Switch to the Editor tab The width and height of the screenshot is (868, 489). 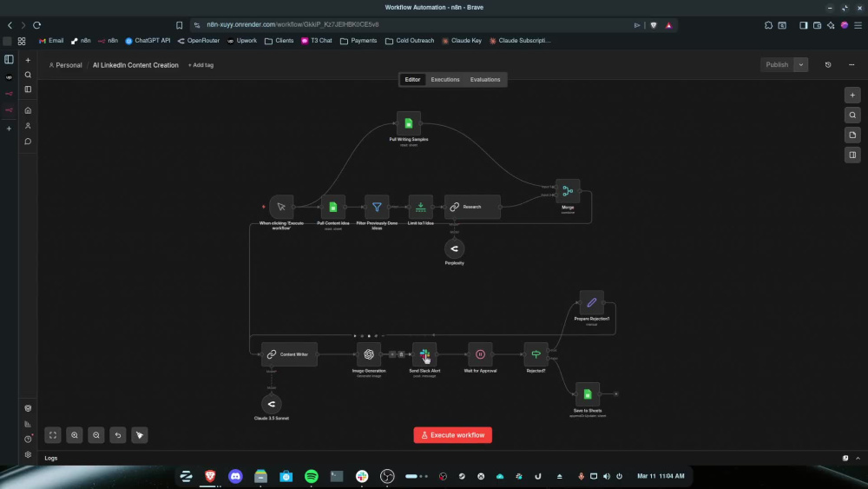[x=412, y=80]
